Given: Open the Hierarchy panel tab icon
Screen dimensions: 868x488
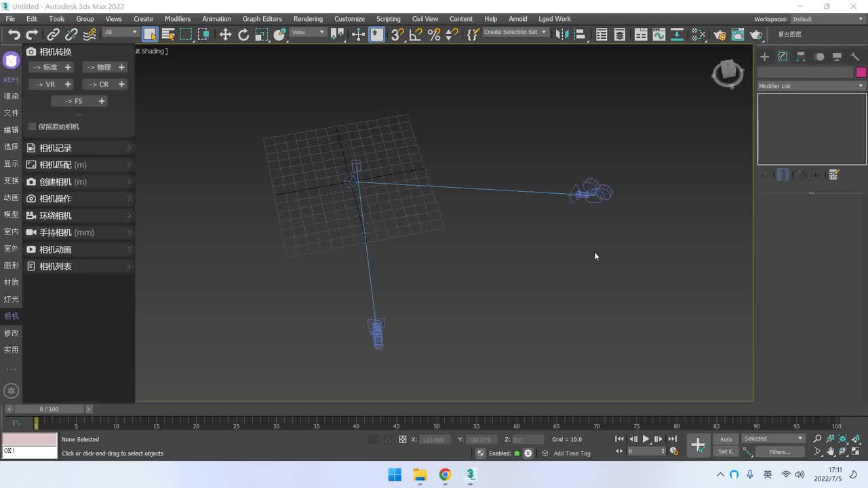Looking at the screenshot, I should [801, 57].
